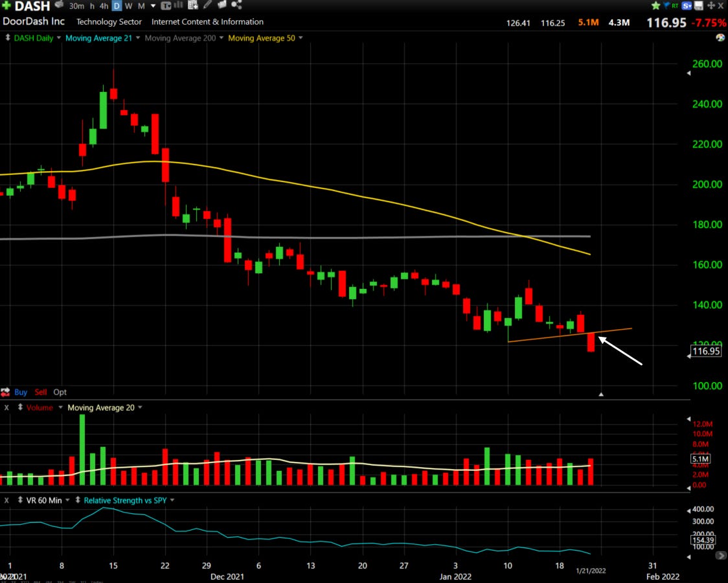Click the time axis triangle marker below chart
The width and height of the screenshot is (728, 583).
601,394
